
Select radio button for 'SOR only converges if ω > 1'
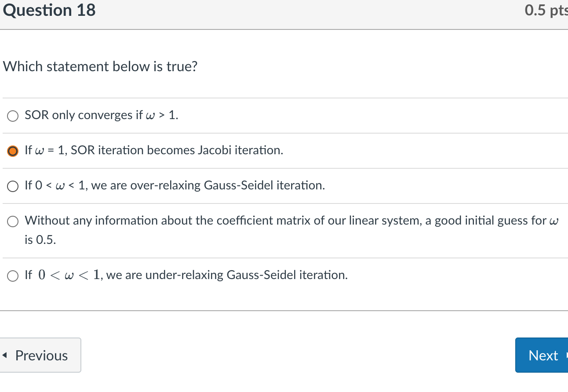(12, 116)
